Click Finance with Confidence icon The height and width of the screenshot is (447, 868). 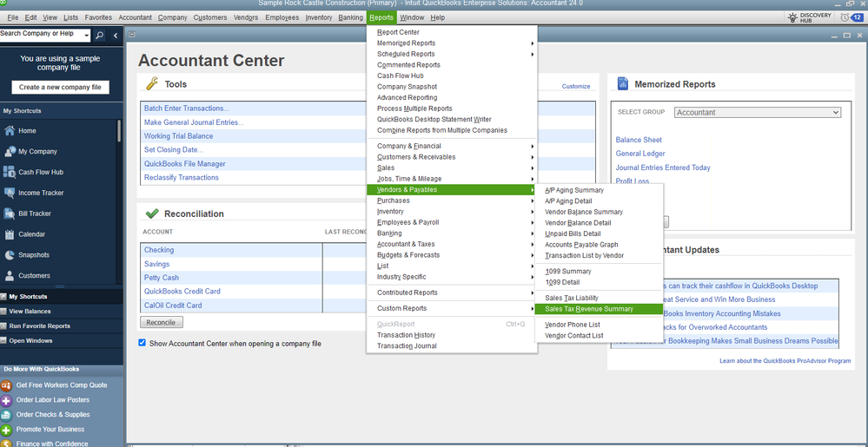(6, 444)
